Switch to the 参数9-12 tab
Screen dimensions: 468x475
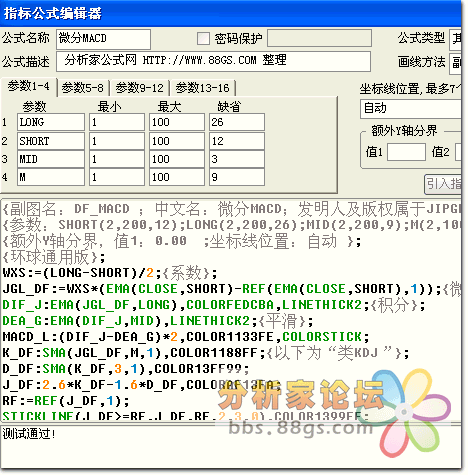coord(140,88)
